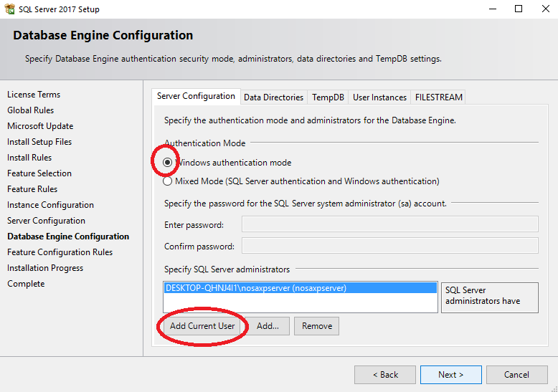Close the SQL Server 2017 Setup window
This screenshot has height=392, width=558.
[x=546, y=9]
